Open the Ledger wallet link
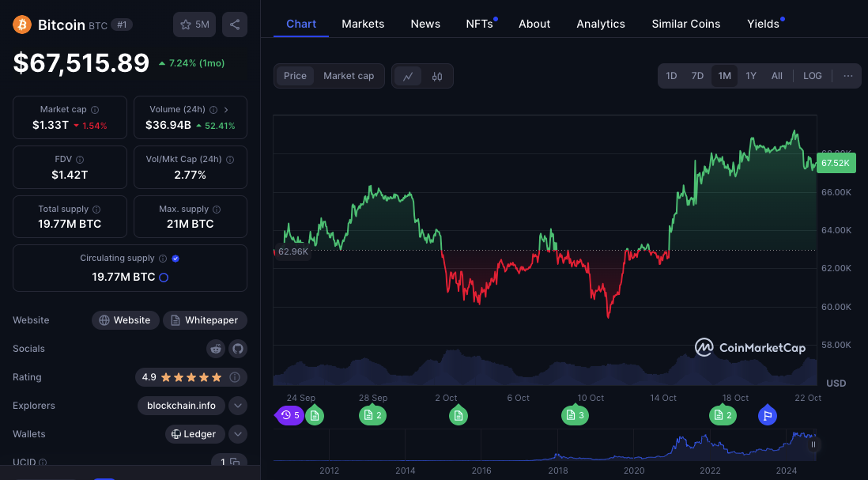Image resolution: width=868 pixels, height=480 pixels. (194, 434)
